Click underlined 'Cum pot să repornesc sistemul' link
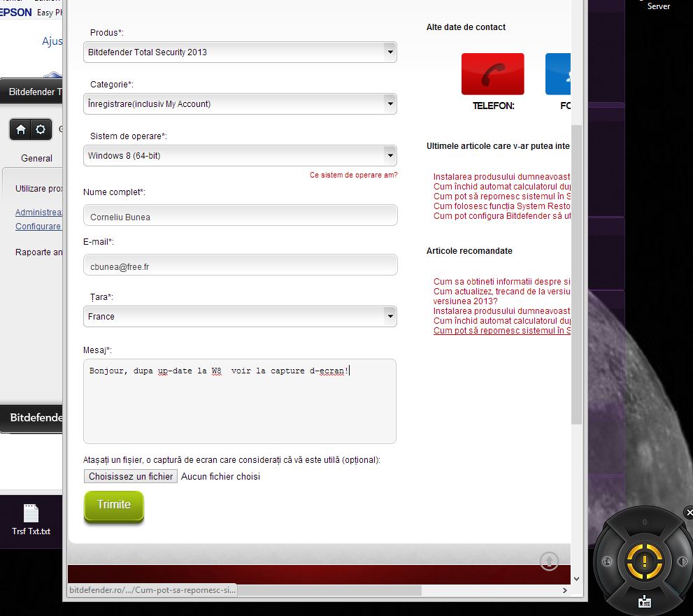Image resolution: width=693 pixels, height=616 pixels. [501, 331]
